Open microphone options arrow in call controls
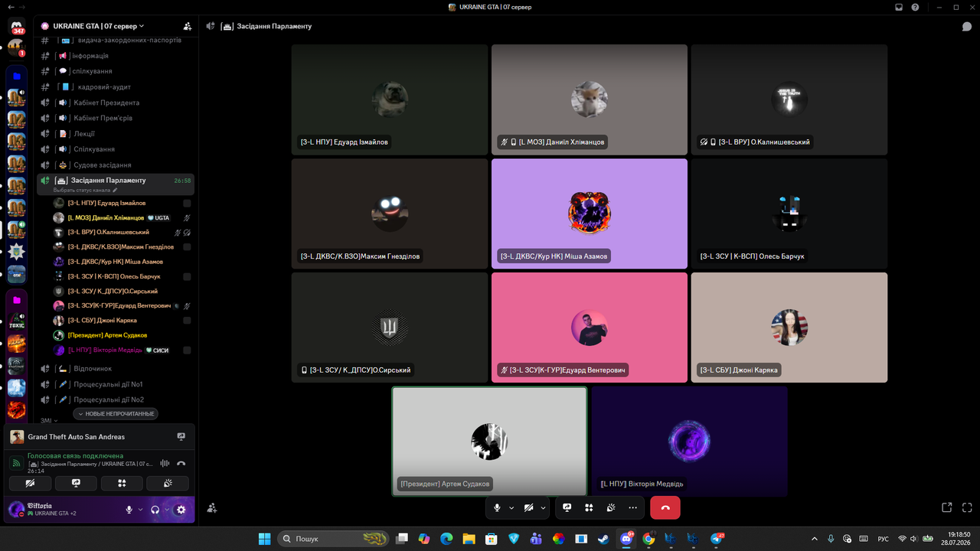The image size is (980, 551). (x=511, y=507)
